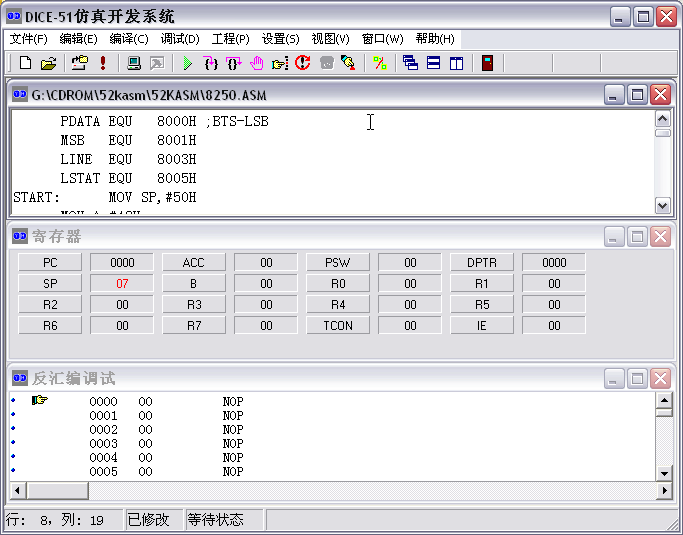683x535 pixels.
Task: Click the project folder toolbar icon
Action: coord(80,63)
